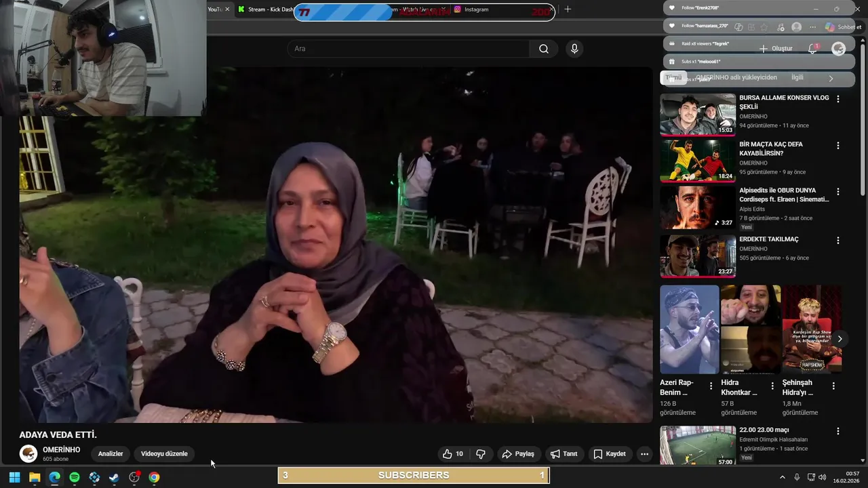Click the Paylaş share button

point(518,454)
